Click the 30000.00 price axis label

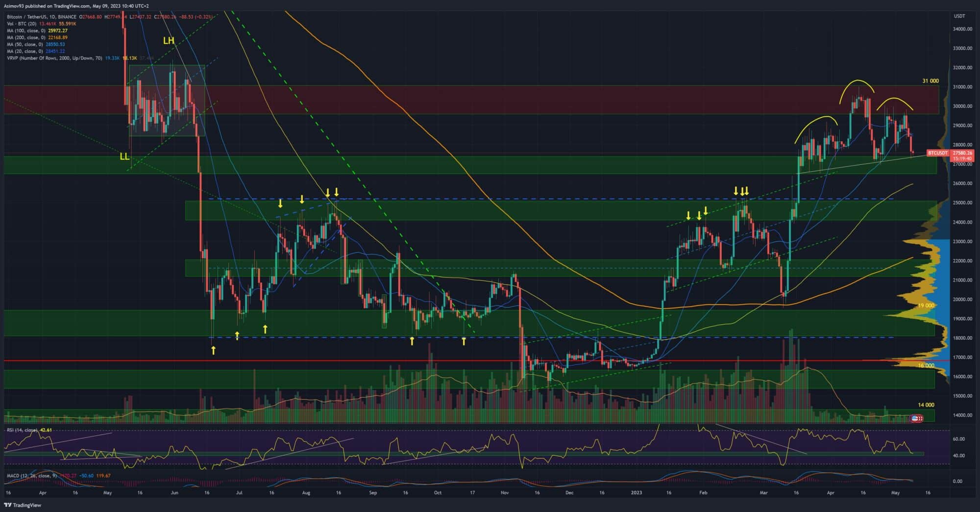pos(962,106)
